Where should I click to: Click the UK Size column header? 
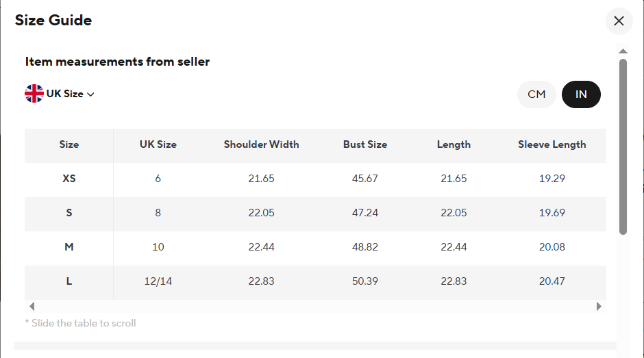[158, 144]
